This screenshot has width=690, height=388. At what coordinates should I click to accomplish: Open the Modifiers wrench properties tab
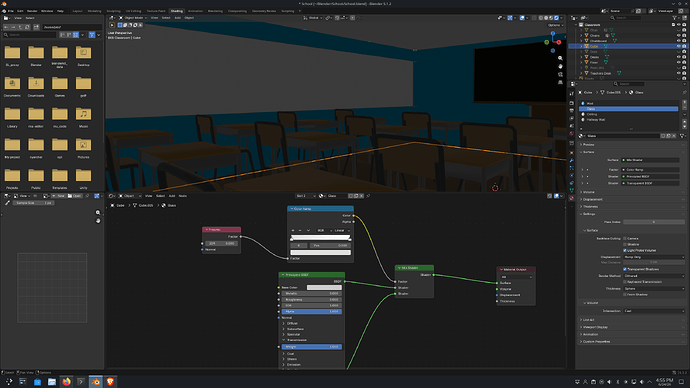pos(572,161)
